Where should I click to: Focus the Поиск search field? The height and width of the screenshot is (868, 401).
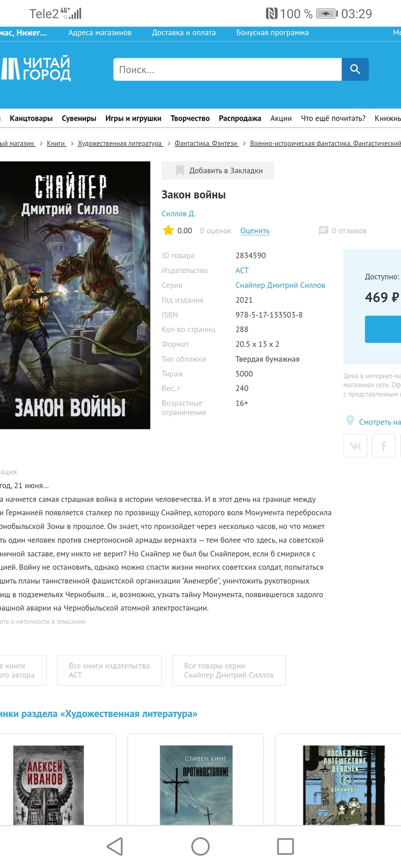click(x=227, y=69)
